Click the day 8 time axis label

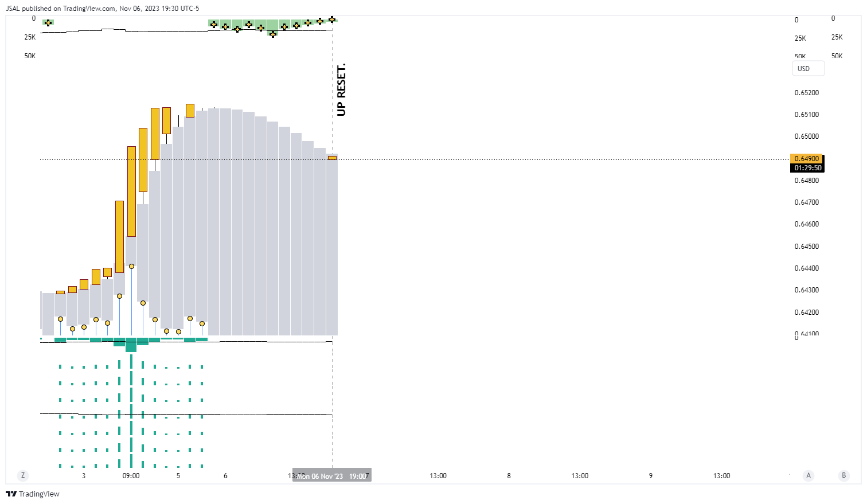coord(509,476)
